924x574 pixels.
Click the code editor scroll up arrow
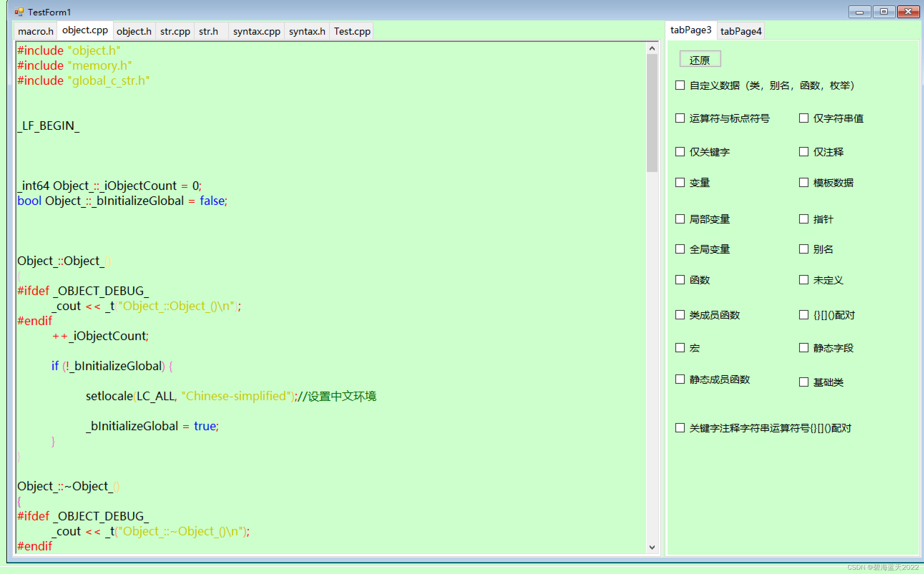pyautogui.click(x=652, y=48)
